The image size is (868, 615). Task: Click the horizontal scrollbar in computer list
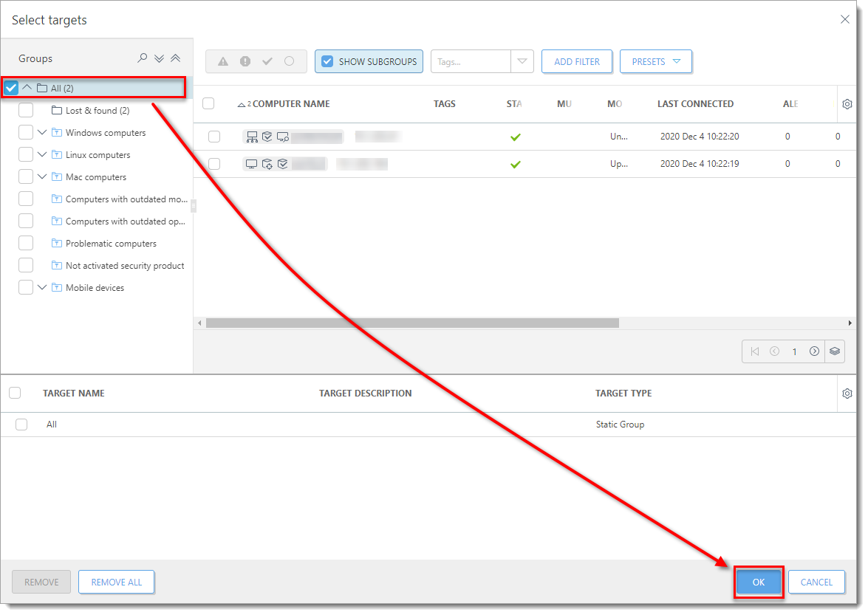[x=412, y=323]
